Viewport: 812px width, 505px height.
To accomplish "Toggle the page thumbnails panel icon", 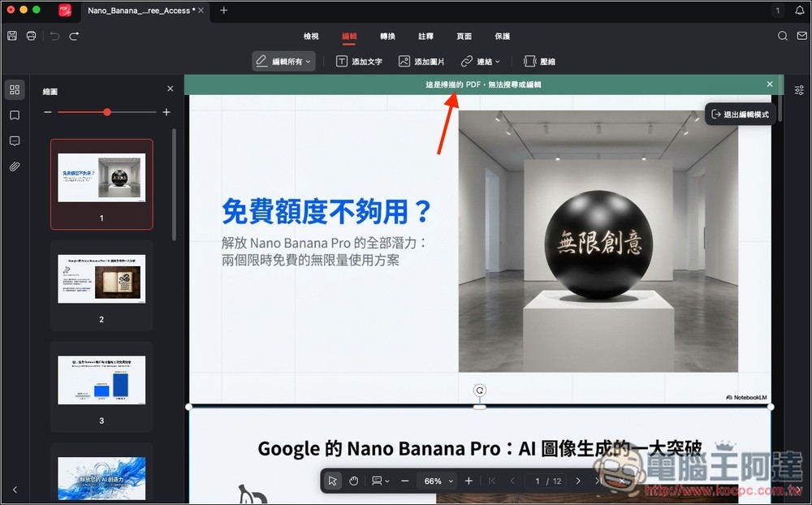I will click(x=14, y=90).
